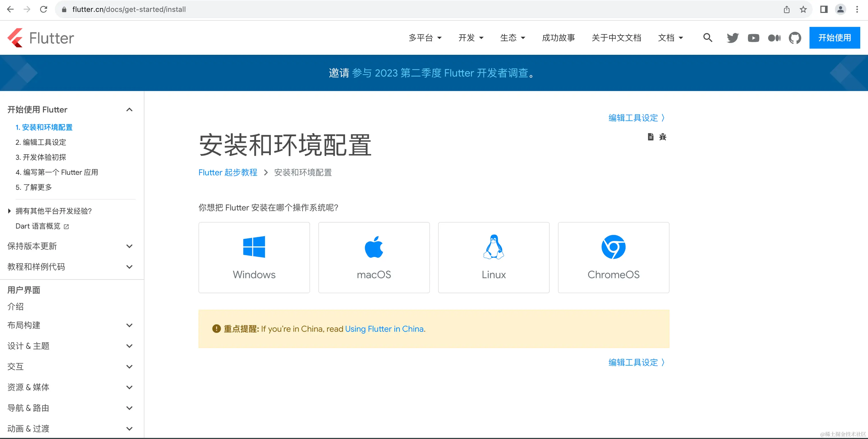
Task: Expand the 设计 & 主题 sidebar section
Action: (x=129, y=346)
